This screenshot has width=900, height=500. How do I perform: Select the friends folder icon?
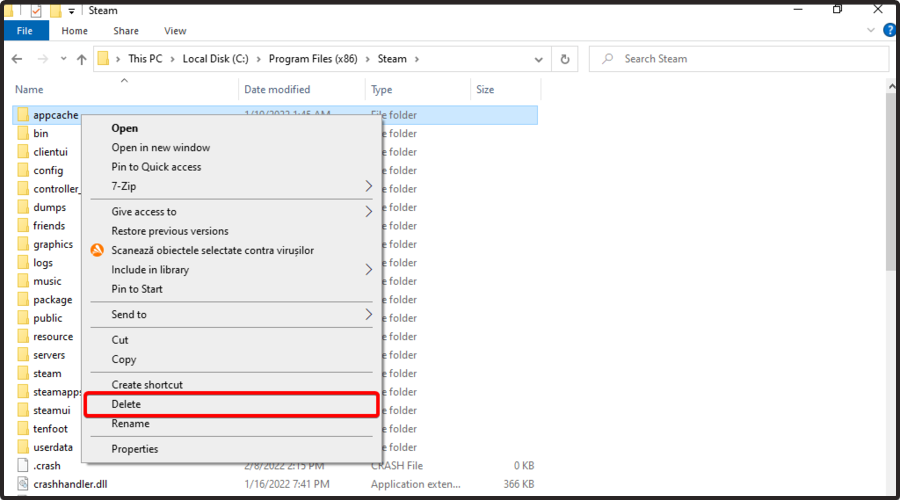[23, 226]
